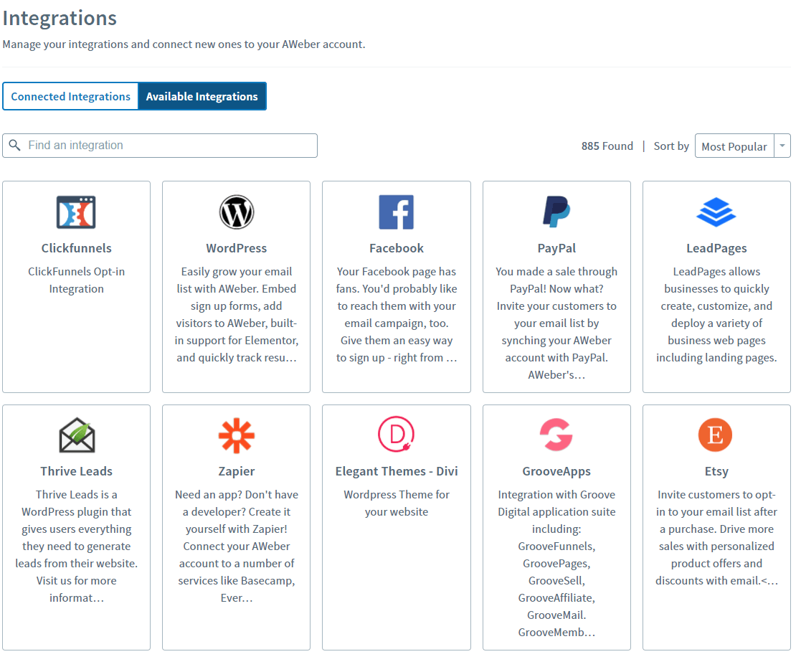Image resolution: width=801 pixels, height=672 pixels.
Task: Select the Available Integrations tab
Action: [x=202, y=96]
